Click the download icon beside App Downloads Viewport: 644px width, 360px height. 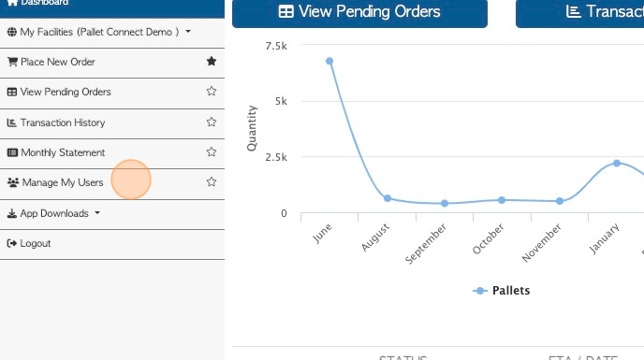click(12, 213)
